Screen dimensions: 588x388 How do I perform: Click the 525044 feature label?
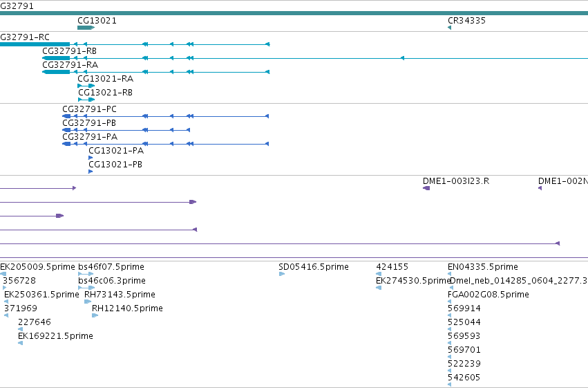[464, 322]
